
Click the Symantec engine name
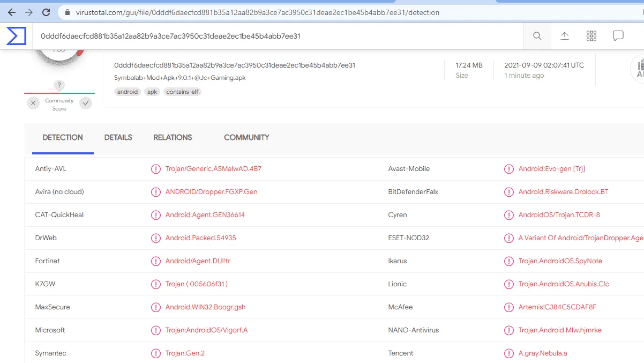point(51,353)
